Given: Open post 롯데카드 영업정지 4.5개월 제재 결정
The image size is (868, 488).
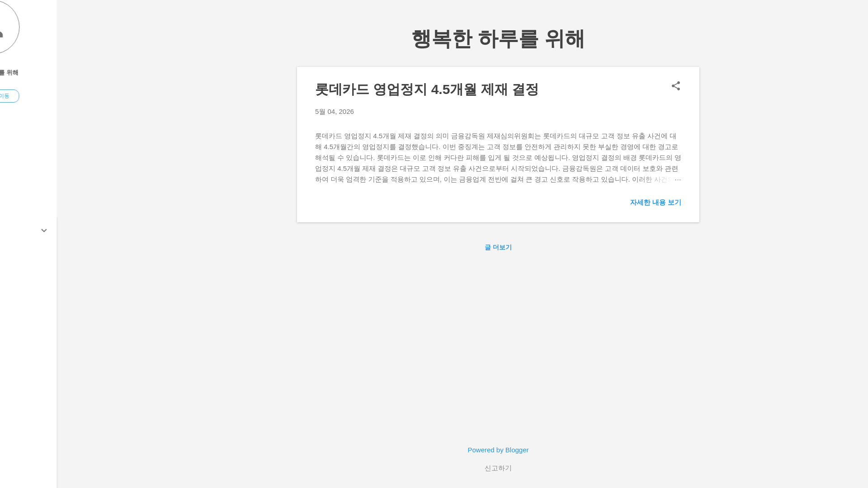Looking at the screenshot, I should pos(426,89).
